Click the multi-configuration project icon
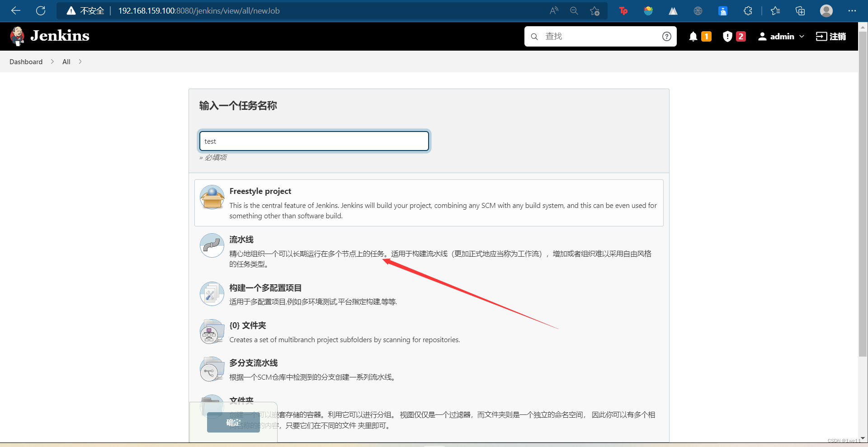This screenshot has width=868, height=447. tap(212, 294)
